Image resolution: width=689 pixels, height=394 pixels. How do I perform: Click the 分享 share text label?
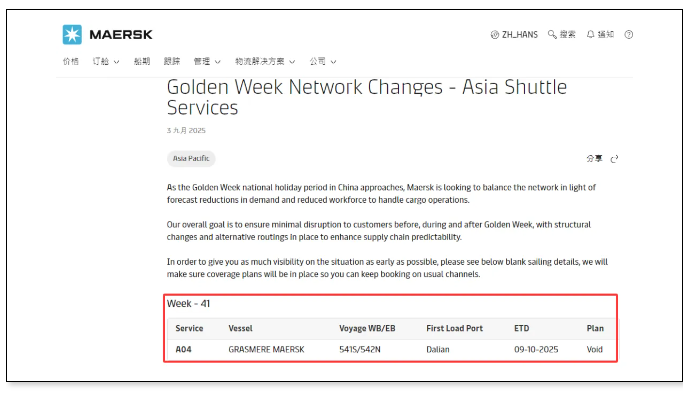(595, 159)
